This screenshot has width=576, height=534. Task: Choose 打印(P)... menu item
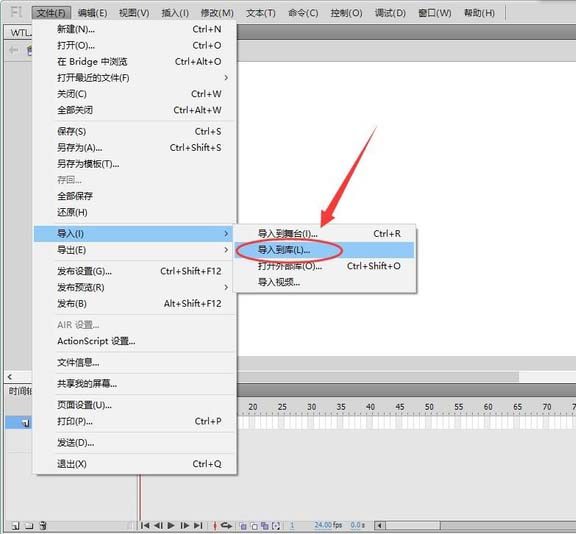(x=134, y=421)
